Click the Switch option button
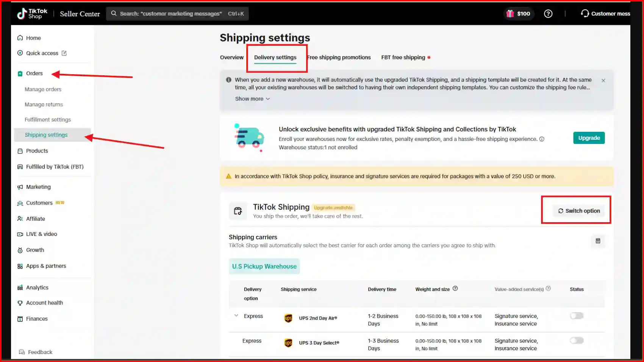Image resolution: width=644 pixels, height=362 pixels. point(579,211)
